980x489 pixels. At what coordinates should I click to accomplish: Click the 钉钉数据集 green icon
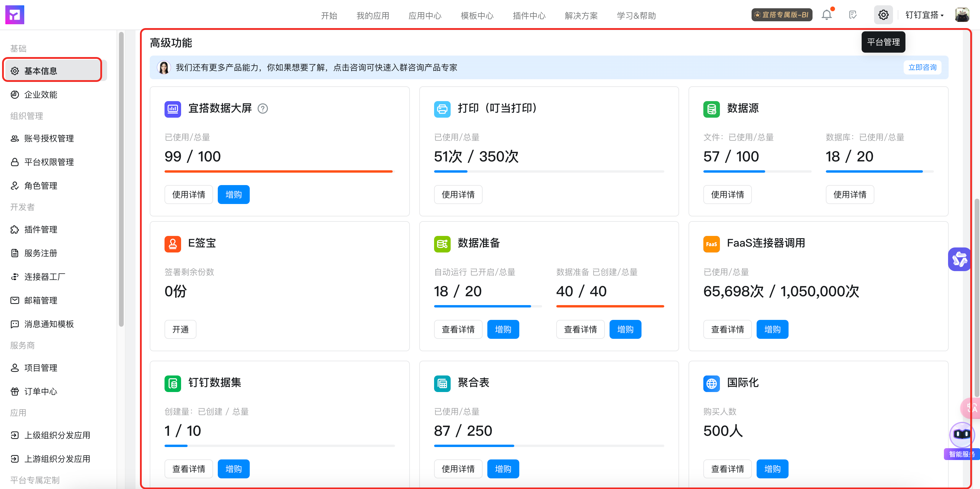[173, 383]
